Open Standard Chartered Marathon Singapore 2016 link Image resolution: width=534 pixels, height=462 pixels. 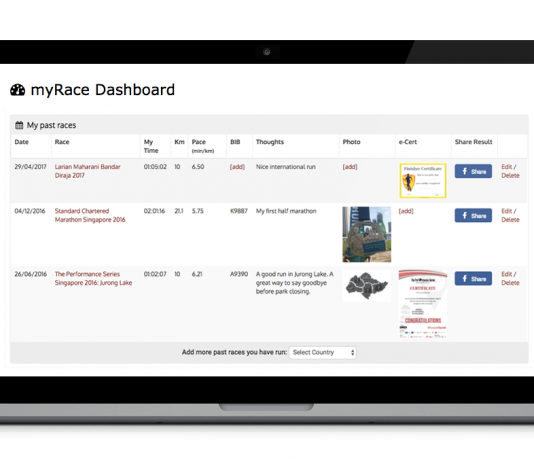tap(90, 216)
